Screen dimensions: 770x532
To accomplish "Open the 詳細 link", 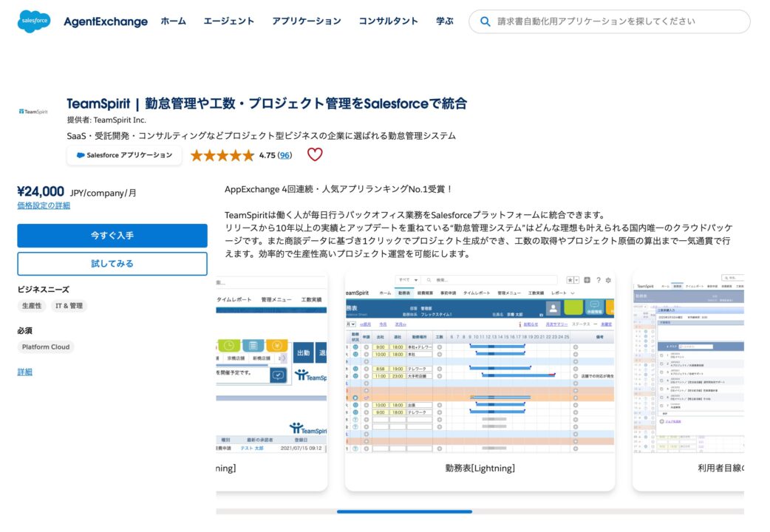I will click(x=24, y=372).
